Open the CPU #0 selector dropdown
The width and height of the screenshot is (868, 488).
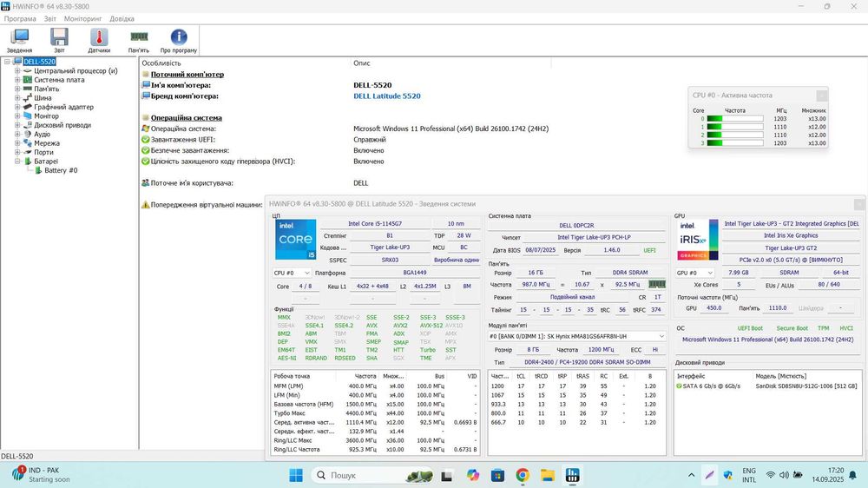coord(292,273)
